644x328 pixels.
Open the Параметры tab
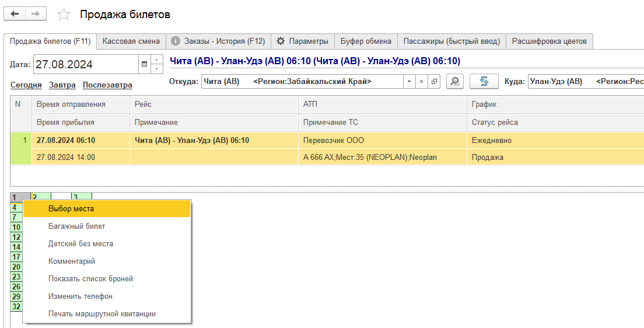click(303, 41)
